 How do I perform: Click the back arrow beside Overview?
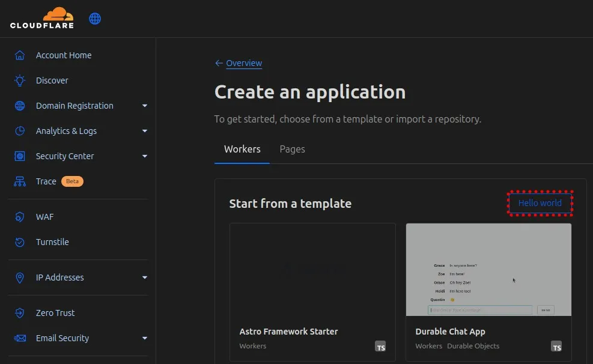[219, 63]
